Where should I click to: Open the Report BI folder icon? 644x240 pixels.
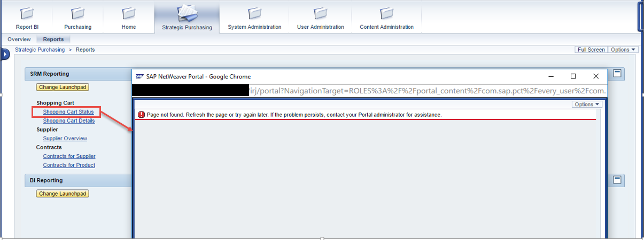click(27, 13)
